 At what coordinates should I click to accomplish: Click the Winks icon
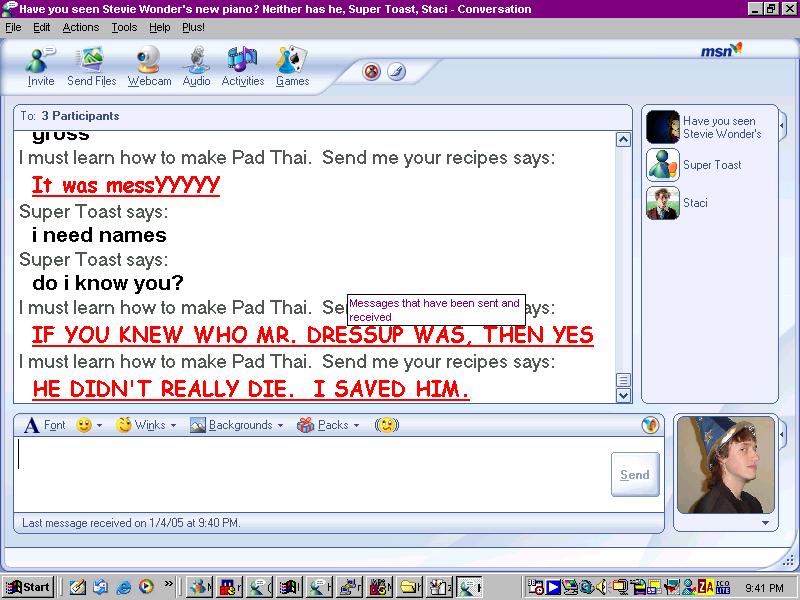point(123,425)
